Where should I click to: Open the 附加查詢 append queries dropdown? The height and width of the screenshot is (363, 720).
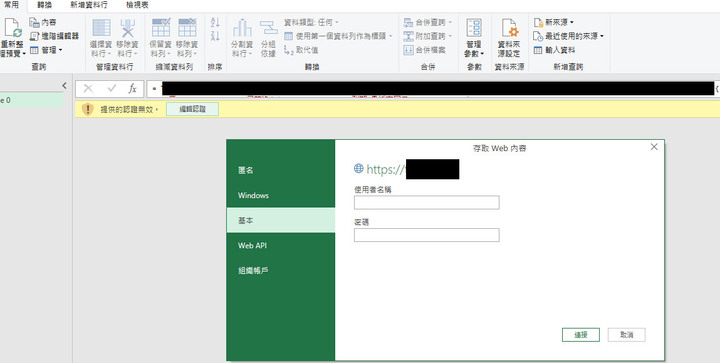point(428,36)
